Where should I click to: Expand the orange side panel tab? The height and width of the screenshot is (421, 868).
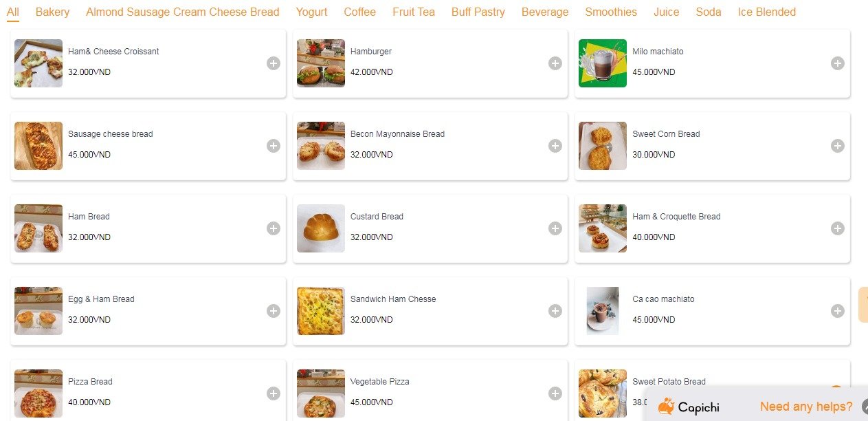863,305
